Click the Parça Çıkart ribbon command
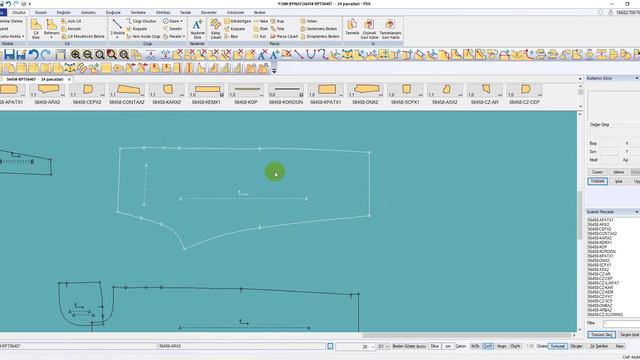This screenshot has height=360, width=640. (284, 36)
